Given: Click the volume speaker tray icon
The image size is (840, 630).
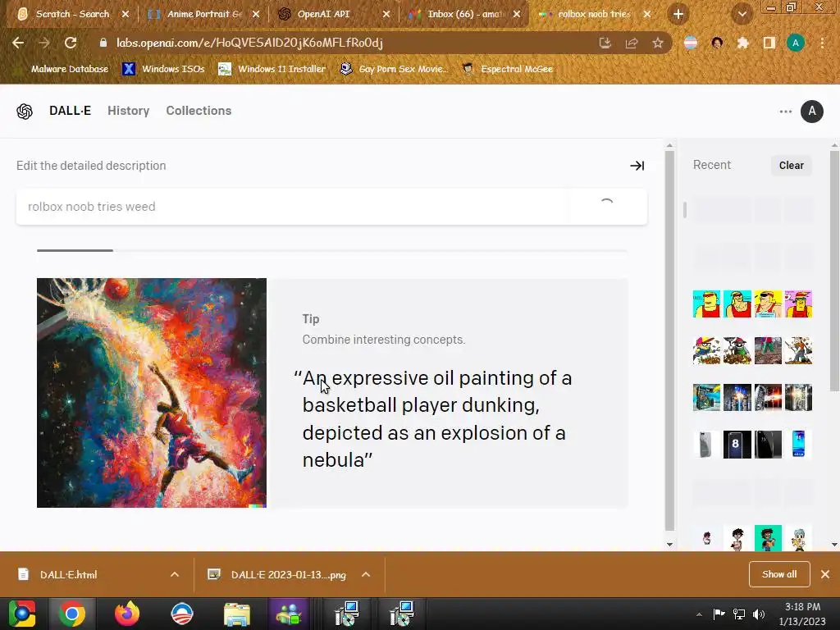Looking at the screenshot, I should [759, 614].
